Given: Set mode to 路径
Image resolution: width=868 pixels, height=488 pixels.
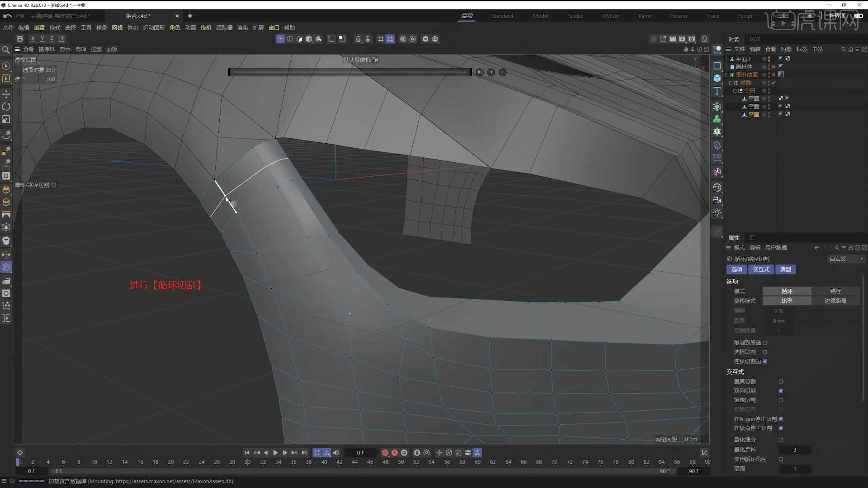Looking at the screenshot, I should [835, 291].
